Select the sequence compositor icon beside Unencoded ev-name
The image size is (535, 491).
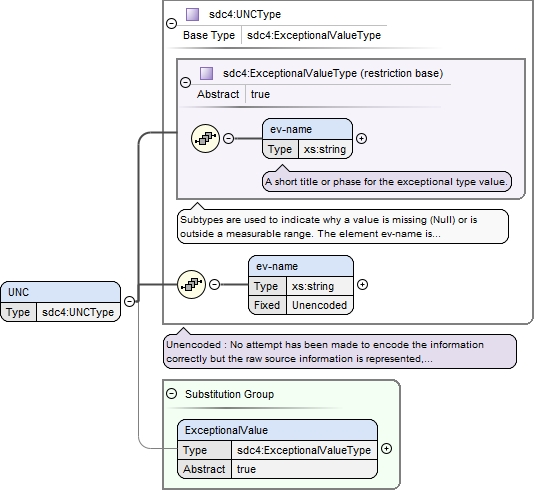coord(191,284)
